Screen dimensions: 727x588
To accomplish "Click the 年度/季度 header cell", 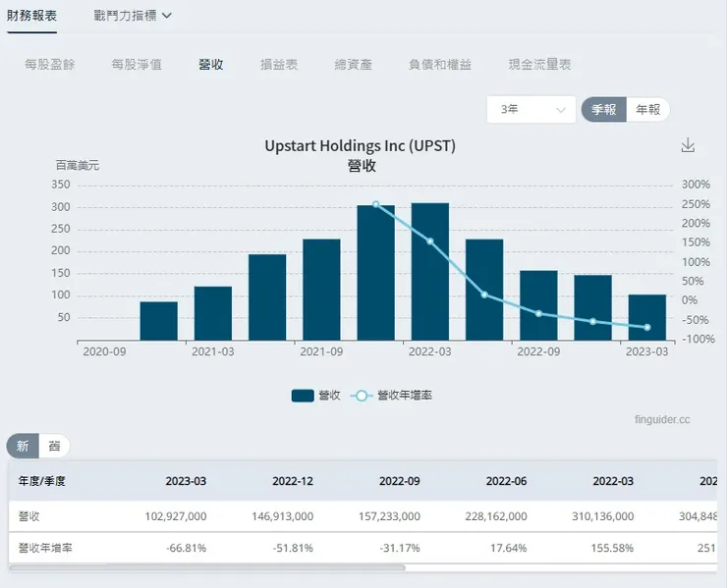I will coord(41,481).
